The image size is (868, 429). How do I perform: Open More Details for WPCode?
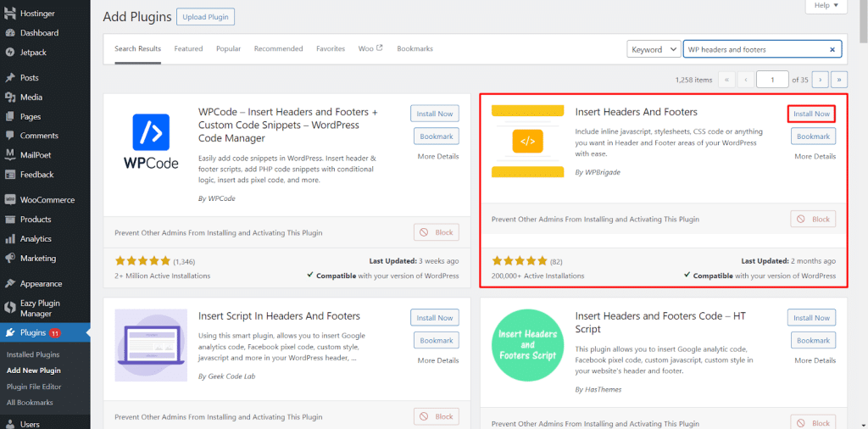(438, 157)
